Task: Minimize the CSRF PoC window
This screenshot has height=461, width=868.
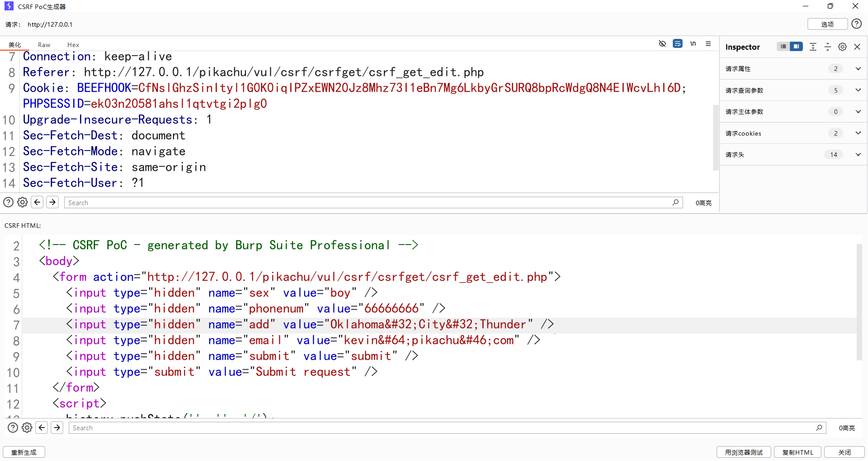Action: click(806, 6)
